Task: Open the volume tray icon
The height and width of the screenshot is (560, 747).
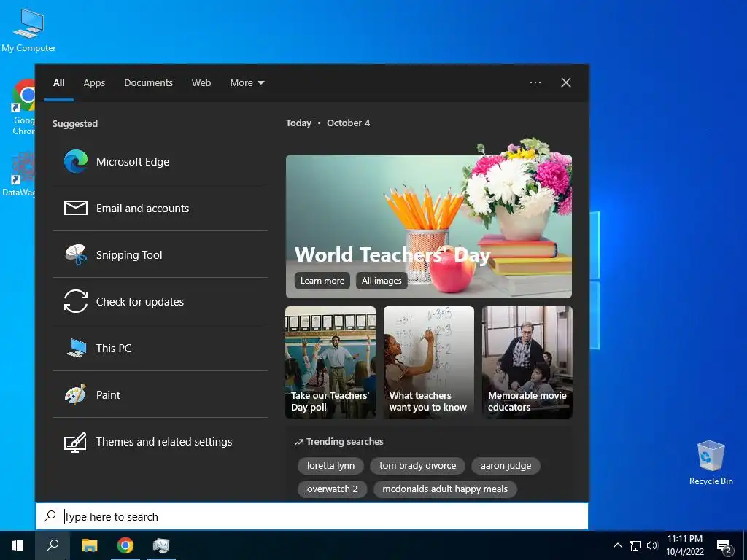Action: coord(652,545)
